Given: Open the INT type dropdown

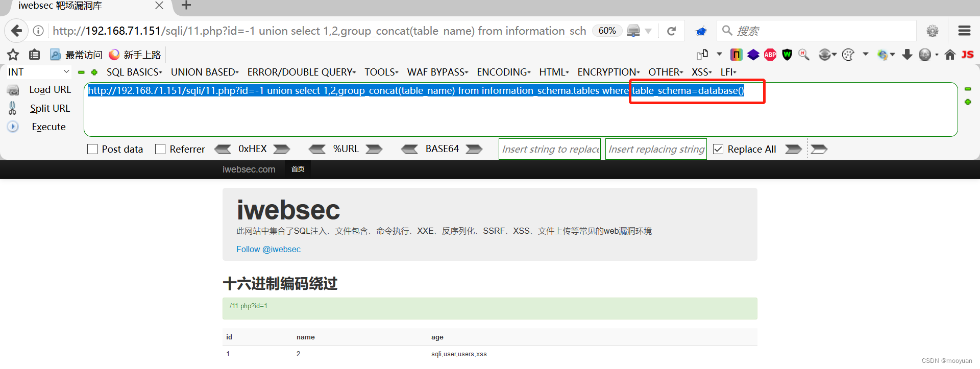Looking at the screenshot, I should (x=38, y=72).
